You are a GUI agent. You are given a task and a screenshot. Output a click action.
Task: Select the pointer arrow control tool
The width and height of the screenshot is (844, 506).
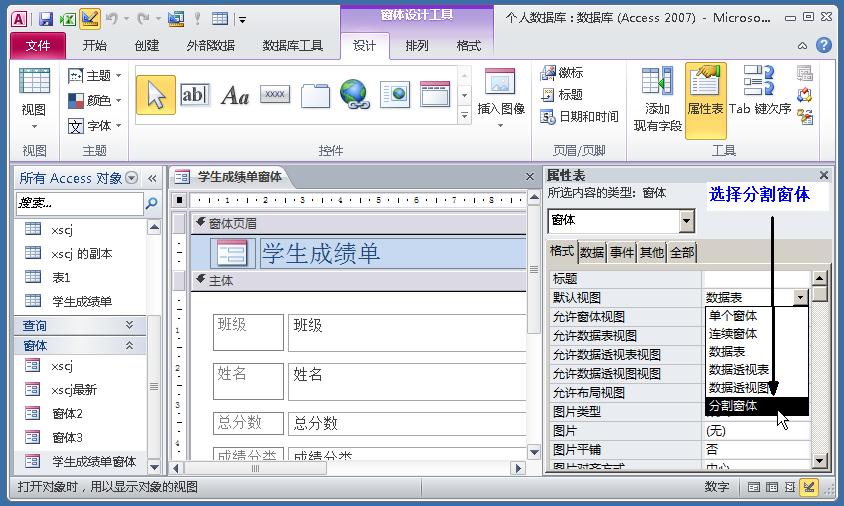pyautogui.click(x=156, y=95)
